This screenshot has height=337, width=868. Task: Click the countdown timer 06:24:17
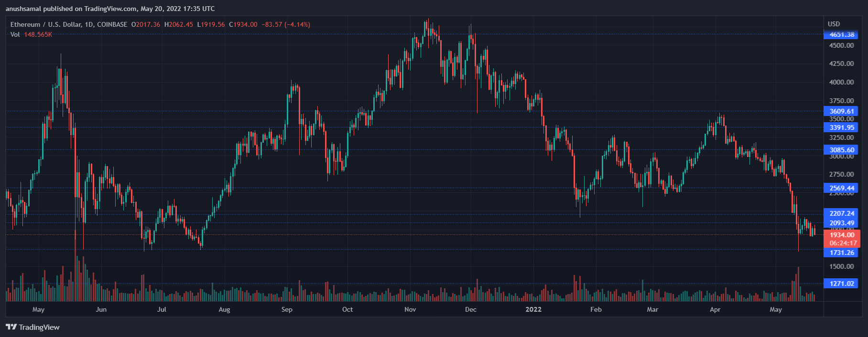coord(843,243)
